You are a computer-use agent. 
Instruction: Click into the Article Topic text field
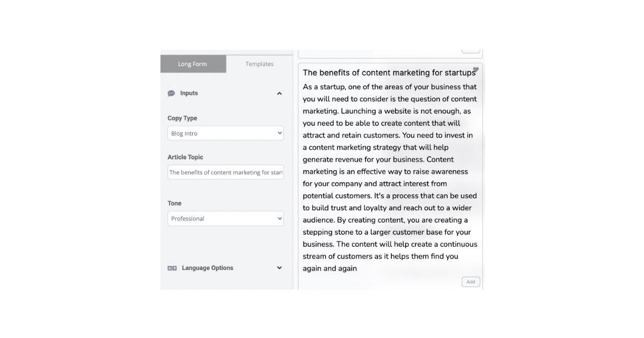pos(225,172)
